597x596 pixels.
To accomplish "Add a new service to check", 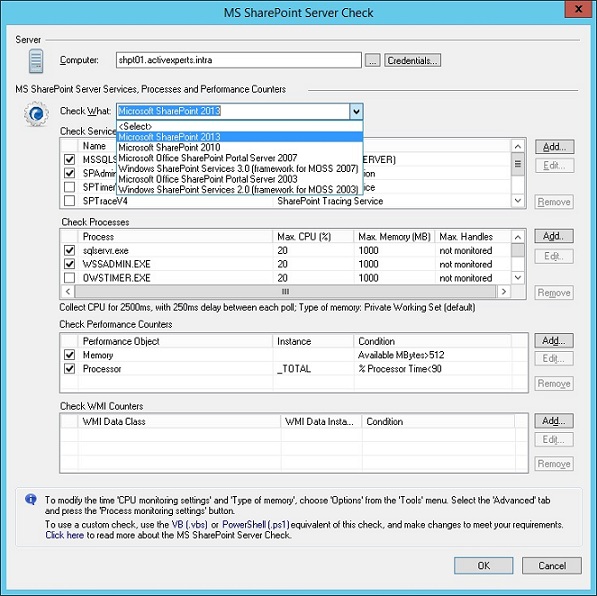I will click(554, 147).
